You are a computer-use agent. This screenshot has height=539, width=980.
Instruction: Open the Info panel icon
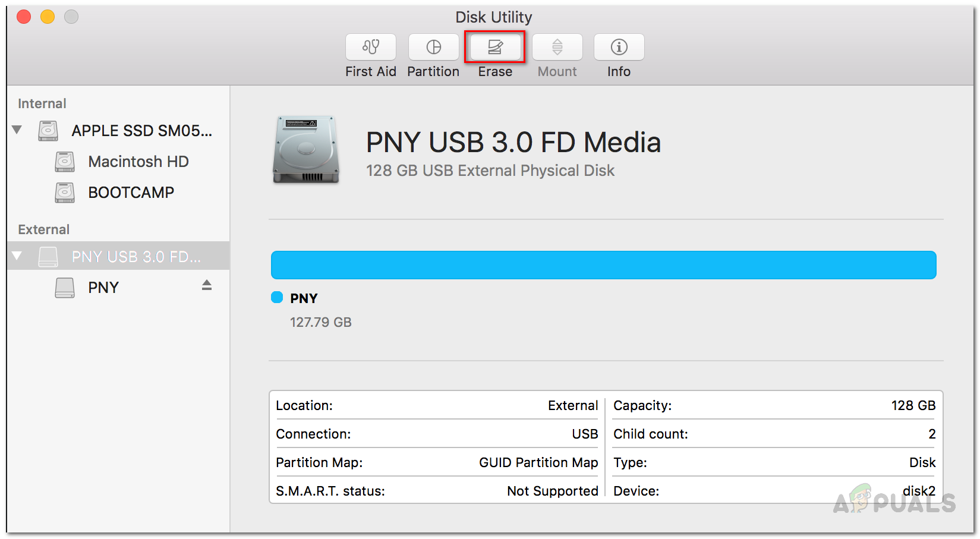click(619, 47)
